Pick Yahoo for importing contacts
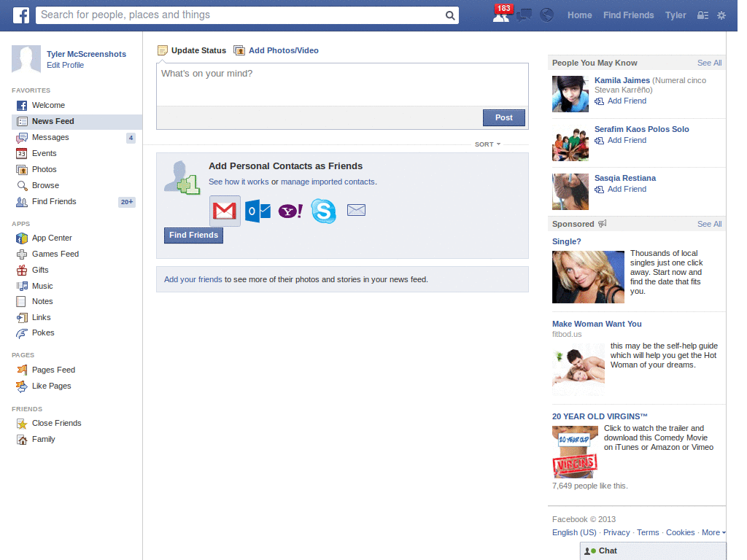Screen dimensions: 747x560 coord(290,210)
